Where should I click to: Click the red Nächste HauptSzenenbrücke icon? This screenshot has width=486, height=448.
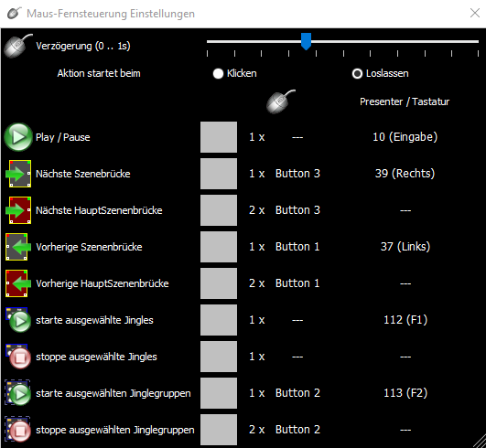click(18, 210)
